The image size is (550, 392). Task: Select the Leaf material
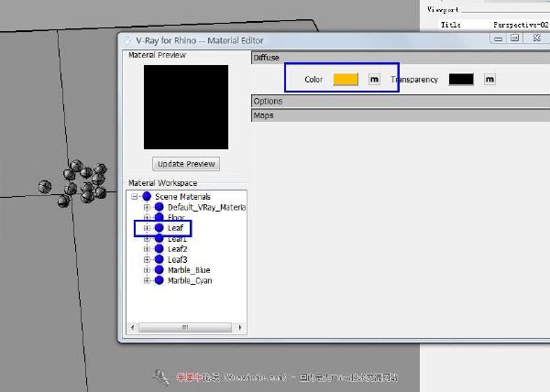click(175, 228)
